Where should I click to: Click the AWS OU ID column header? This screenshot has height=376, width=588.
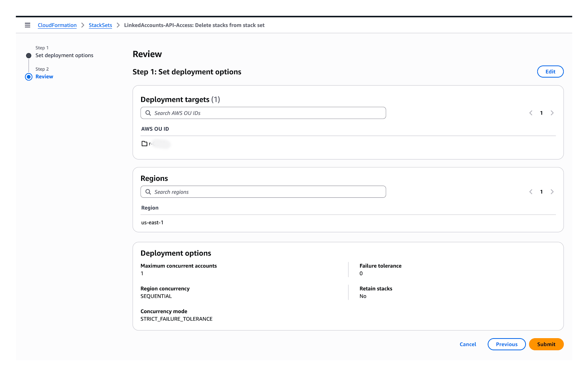pos(155,129)
